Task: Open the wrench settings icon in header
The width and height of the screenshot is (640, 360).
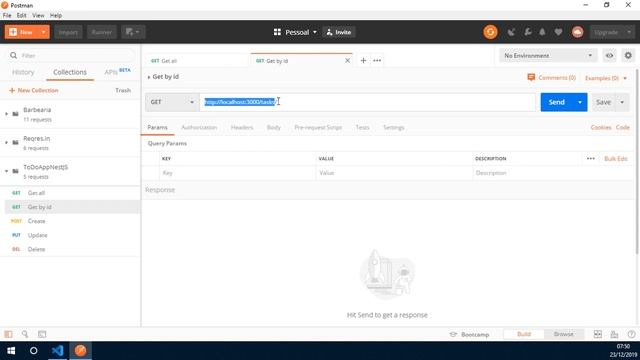Action: 527,32
